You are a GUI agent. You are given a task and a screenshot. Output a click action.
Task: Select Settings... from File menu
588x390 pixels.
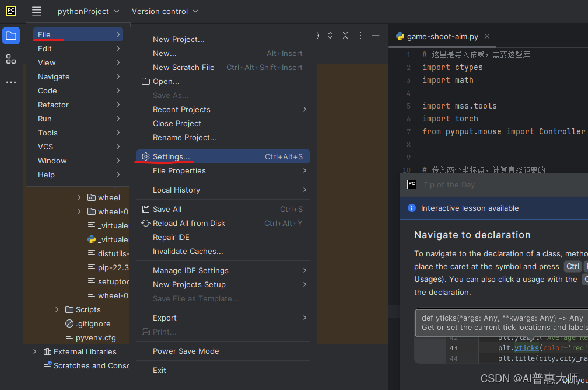[223, 156]
